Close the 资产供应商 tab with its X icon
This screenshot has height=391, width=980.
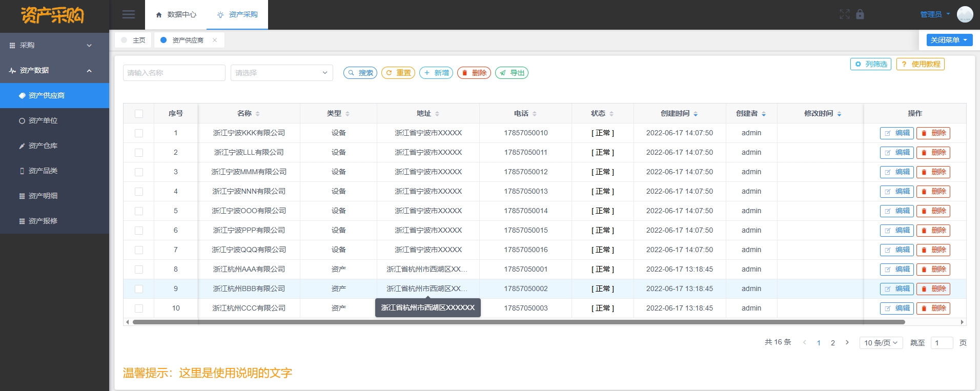[215, 40]
